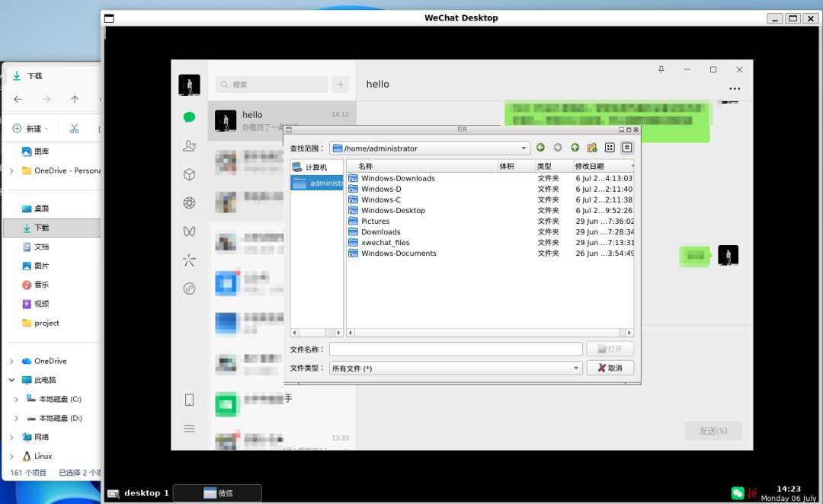Viewport: 823px width, 504px height.
Task: Switch file dialog to detail list view
Action: [x=626, y=148]
